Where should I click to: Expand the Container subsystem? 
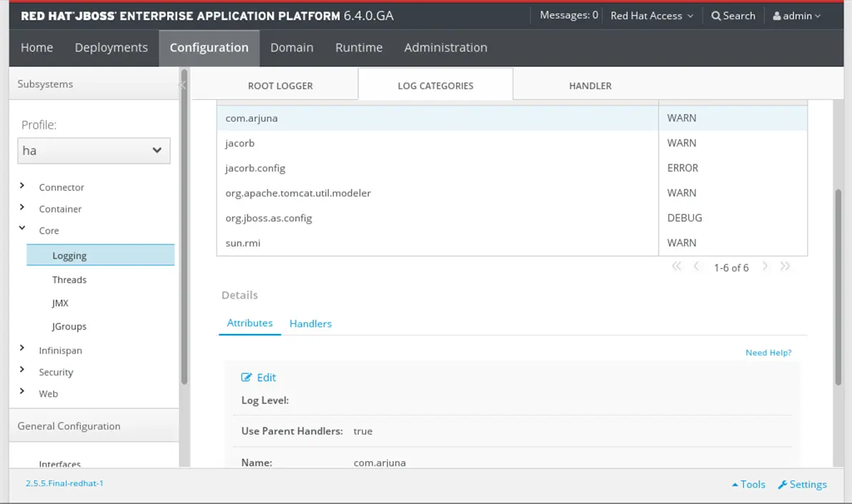pyautogui.click(x=21, y=207)
